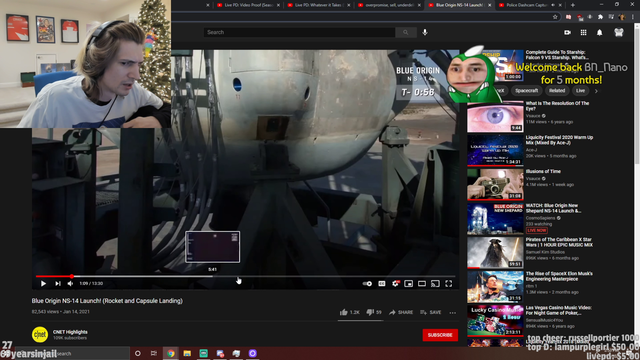The image size is (640, 360).
Task: Open the YouTube account avatar menu
Action: click(x=619, y=32)
